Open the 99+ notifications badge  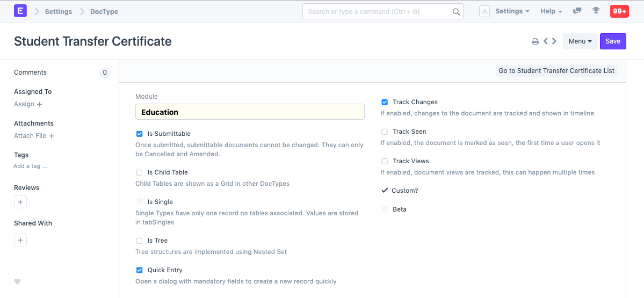tap(619, 11)
